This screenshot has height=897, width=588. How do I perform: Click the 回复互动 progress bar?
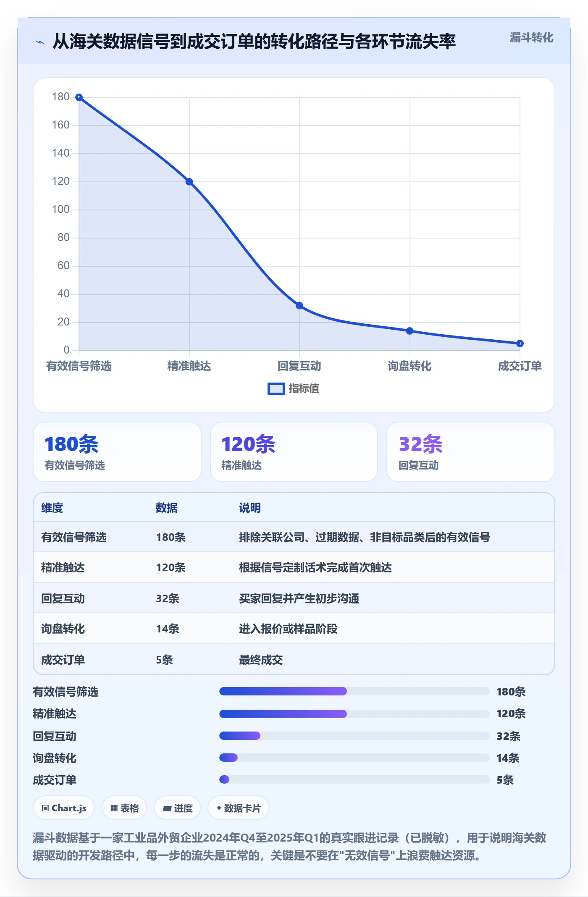click(354, 736)
